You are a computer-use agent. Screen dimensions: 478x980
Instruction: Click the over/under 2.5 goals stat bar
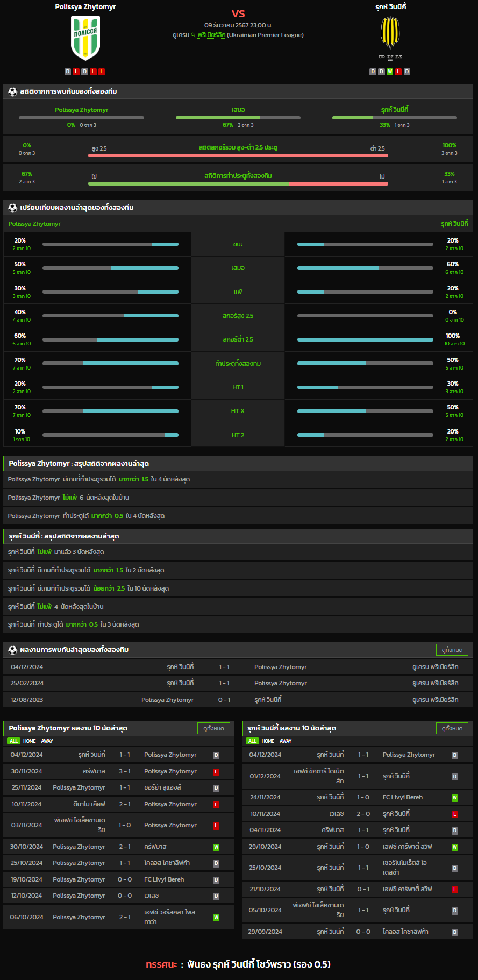[x=238, y=155]
